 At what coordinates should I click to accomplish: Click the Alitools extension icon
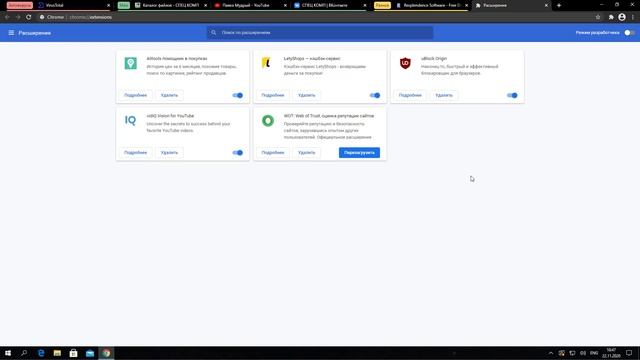131,63
